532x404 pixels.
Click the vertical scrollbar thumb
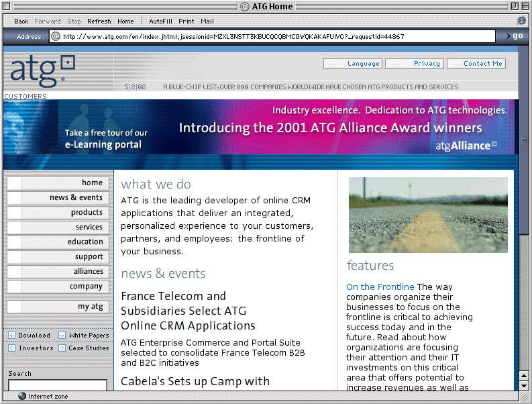point(524,140)
